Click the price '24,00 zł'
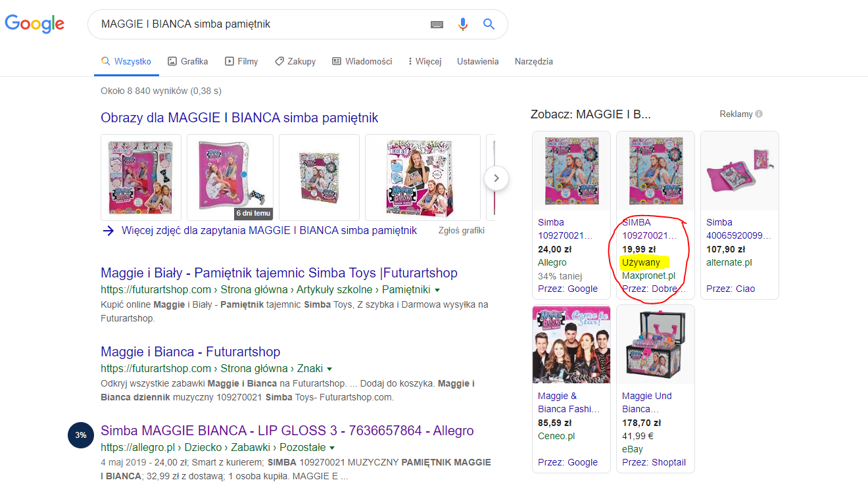Screen dimensions: 868x499 pos(554,249)
